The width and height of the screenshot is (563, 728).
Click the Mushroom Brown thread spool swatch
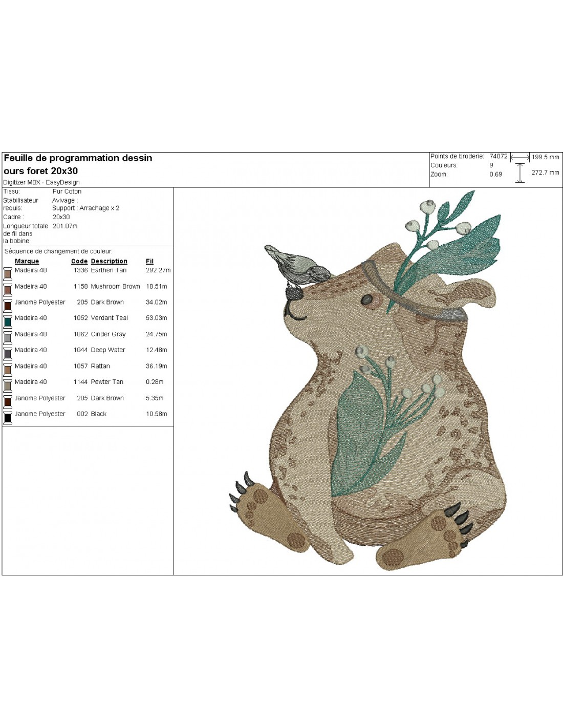point(8,289)
